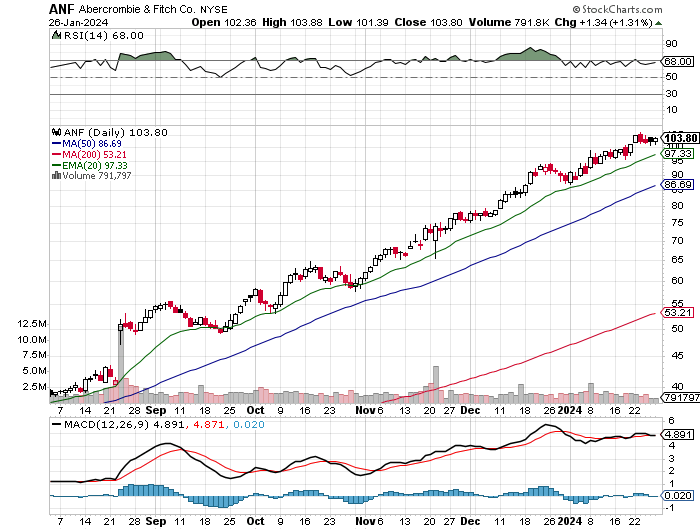
Task: Click the Low value 101.39
Action: (372, 22)
